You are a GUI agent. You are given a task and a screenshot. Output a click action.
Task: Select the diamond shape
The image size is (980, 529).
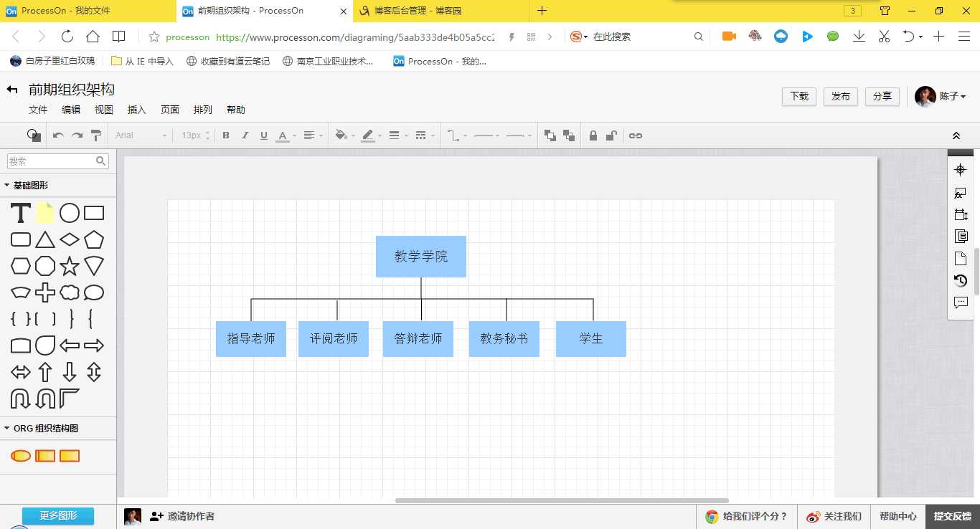(70, 239)
